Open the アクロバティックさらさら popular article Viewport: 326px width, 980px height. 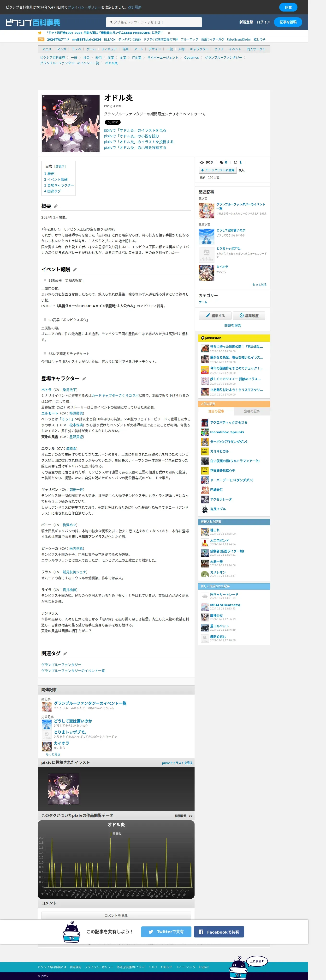point(228,422)
